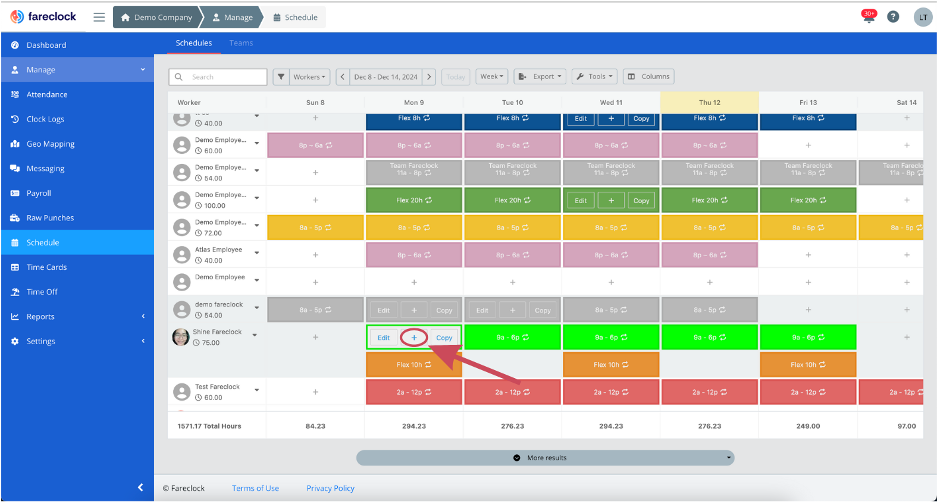Click Shine Fareclock 9a - 6p Thu 12 shift
Image resolution: width=938 pixels, height=504 pixels.
click(x=709, y=337)
